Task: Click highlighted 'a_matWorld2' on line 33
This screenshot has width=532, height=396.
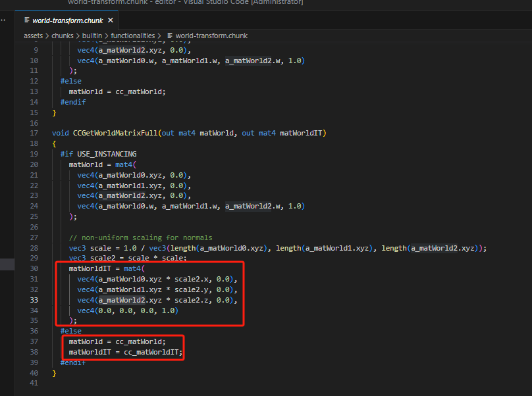Action: 122,300
